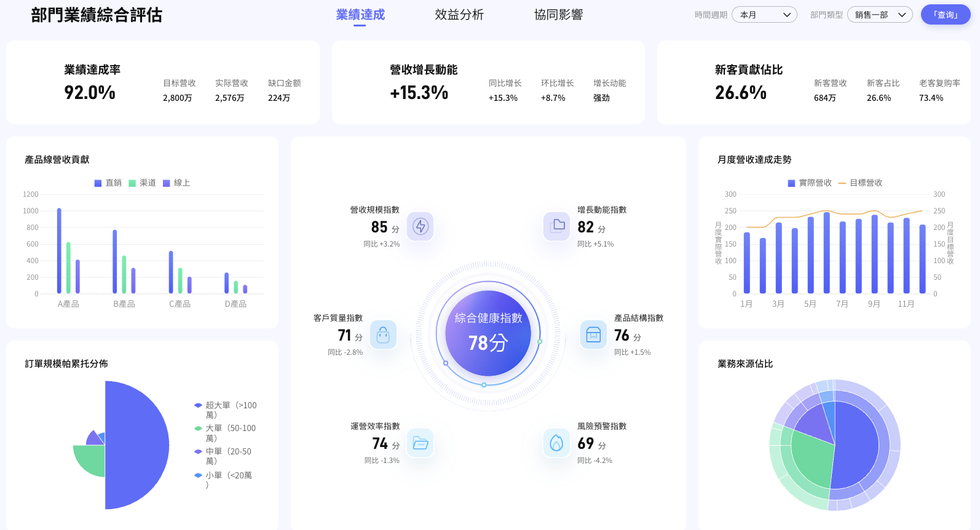This screenshot has height=530, width=980.
Task: Toggle the 實際營收 legend in monthly trend chart
Action: point(810,183)
